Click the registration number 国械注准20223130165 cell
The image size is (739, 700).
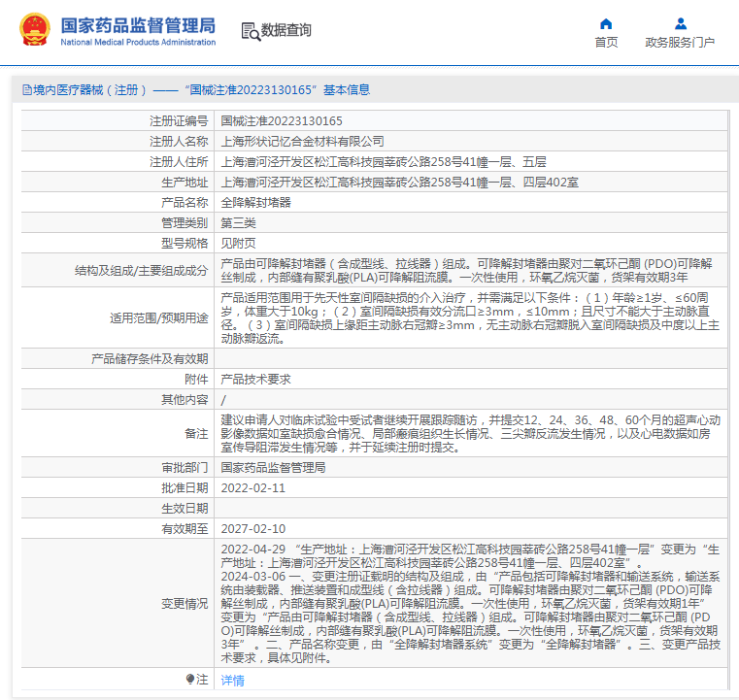click(x=282, y=121)
